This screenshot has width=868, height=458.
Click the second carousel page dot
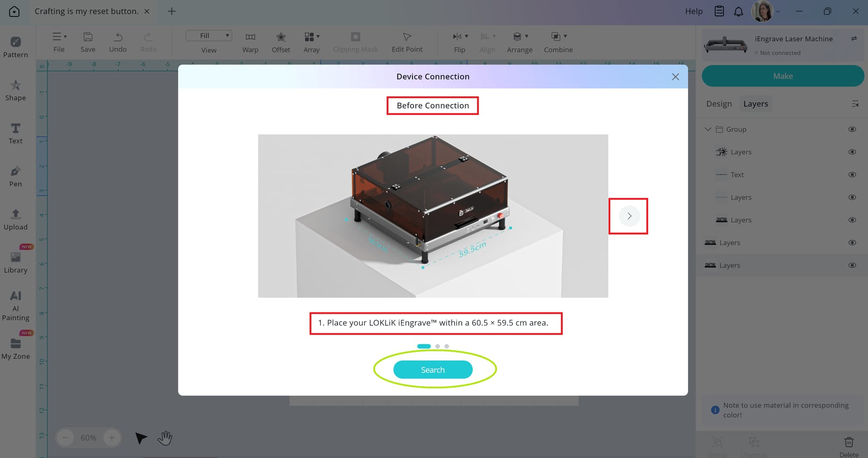(x=437, y=346)
